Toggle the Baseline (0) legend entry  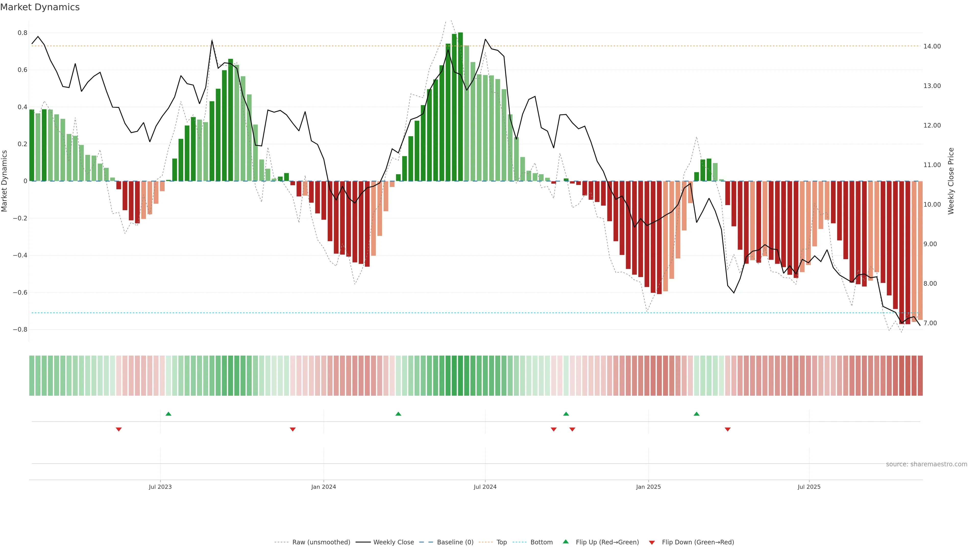tap(455, 542)
